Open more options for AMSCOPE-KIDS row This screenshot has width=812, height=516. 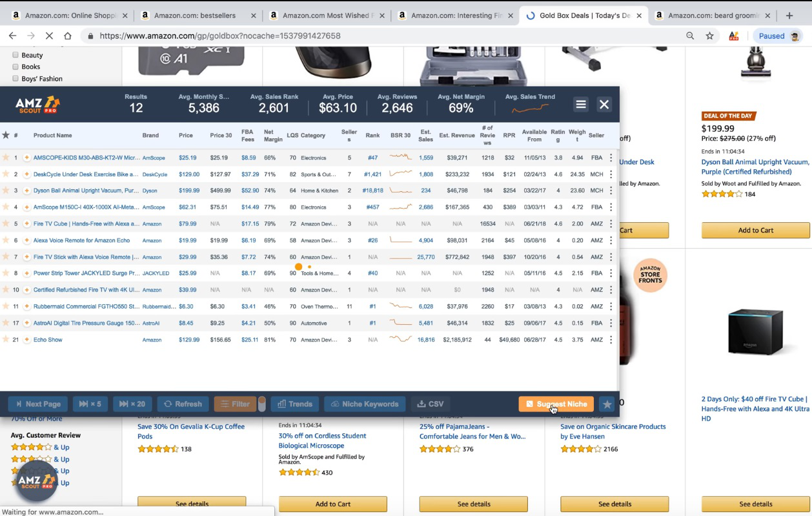pyautogui.click(x=611, y=158)
